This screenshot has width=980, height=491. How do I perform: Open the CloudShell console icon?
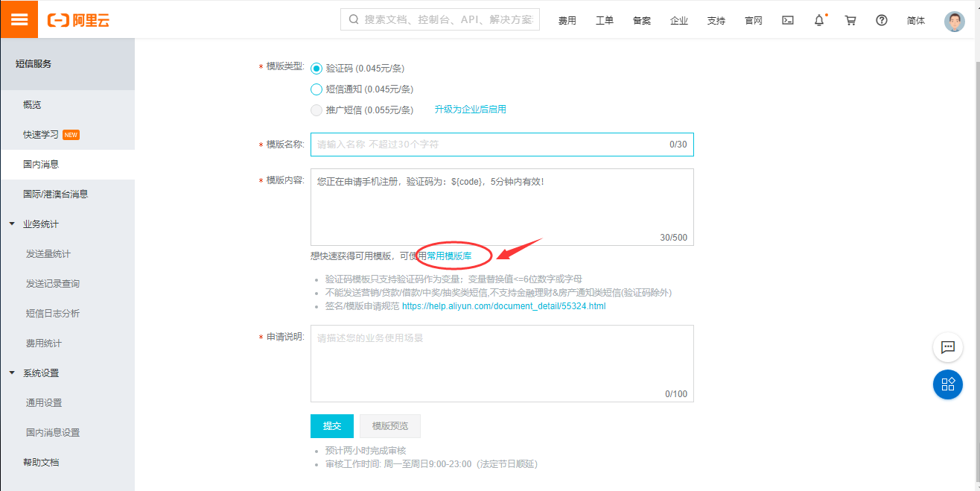tap(787, 19)
